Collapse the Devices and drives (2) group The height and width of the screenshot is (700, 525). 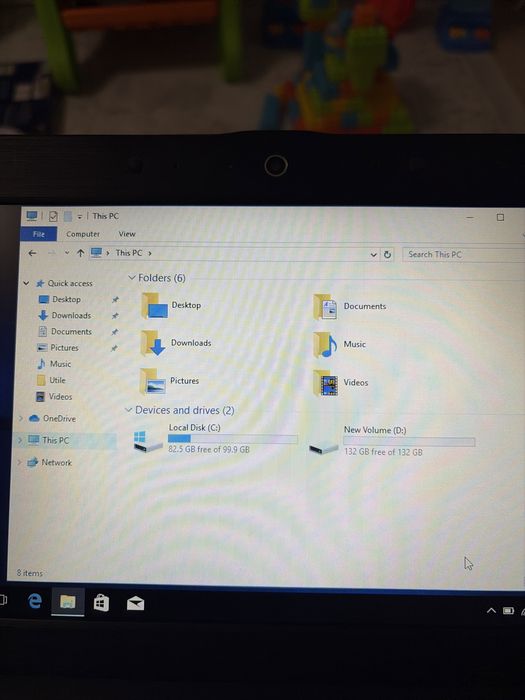pos(129,410)
